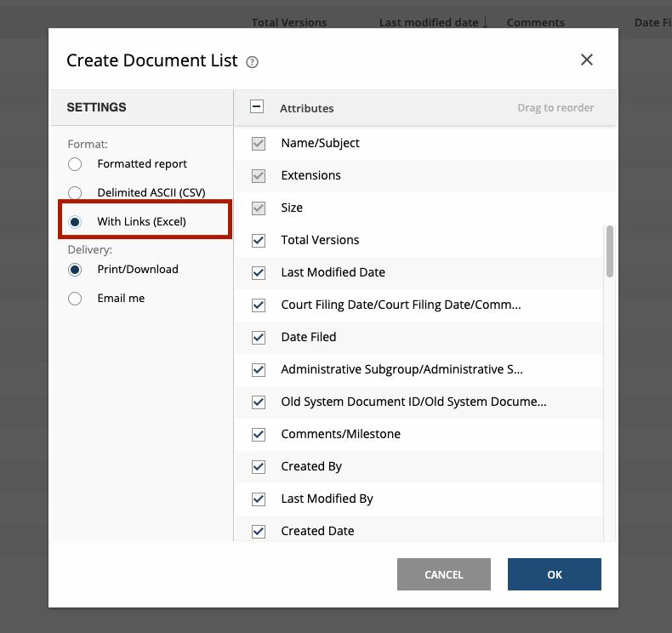Choose Delimited ASCII (CSV) format
Viewport: 672px width, 633px height.
[75, 193]
